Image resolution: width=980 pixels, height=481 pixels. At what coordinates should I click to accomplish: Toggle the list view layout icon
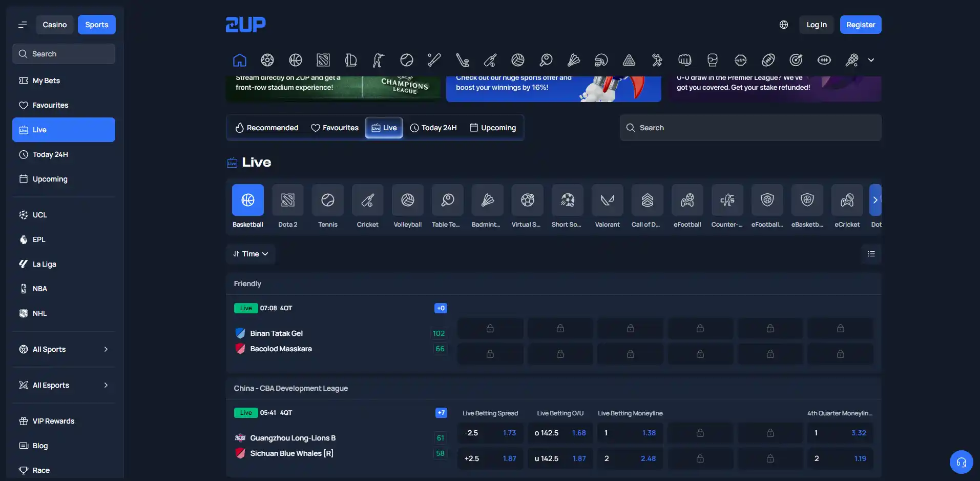871,254
